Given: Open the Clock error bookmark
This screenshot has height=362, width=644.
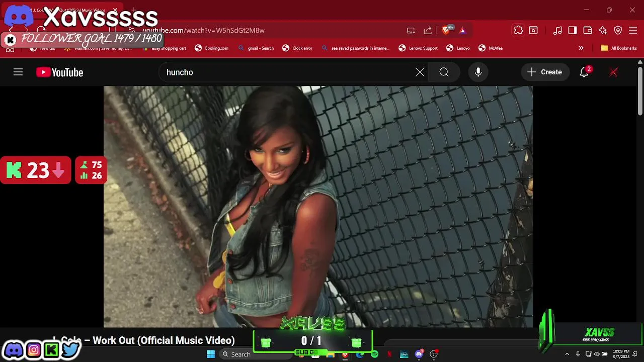Looking at the screenshot, I should tap(297, 48).
